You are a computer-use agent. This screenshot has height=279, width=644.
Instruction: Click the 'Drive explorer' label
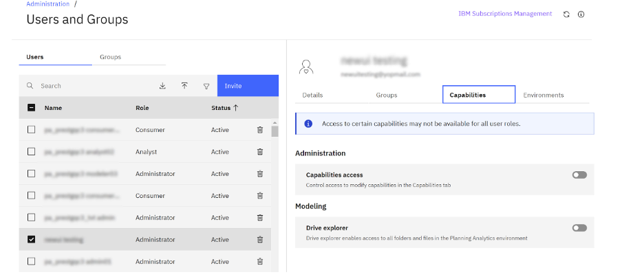click(327, 228)
